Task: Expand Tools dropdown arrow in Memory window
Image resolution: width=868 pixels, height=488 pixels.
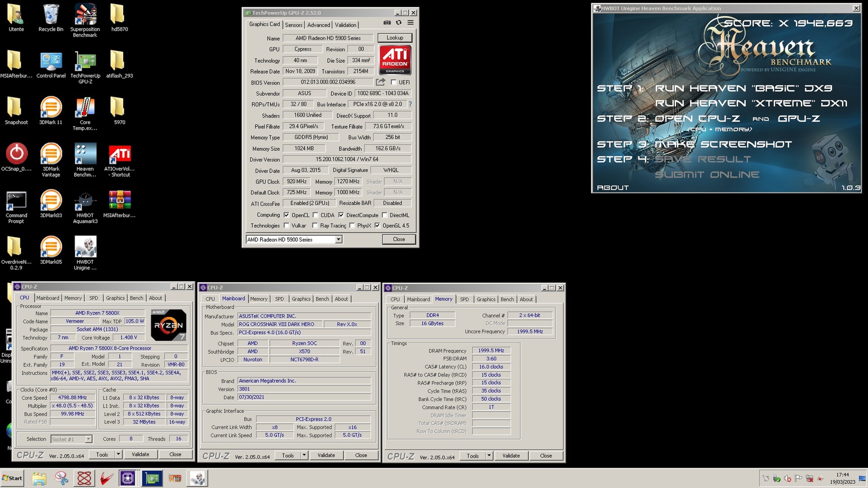Action: [489, 456]
